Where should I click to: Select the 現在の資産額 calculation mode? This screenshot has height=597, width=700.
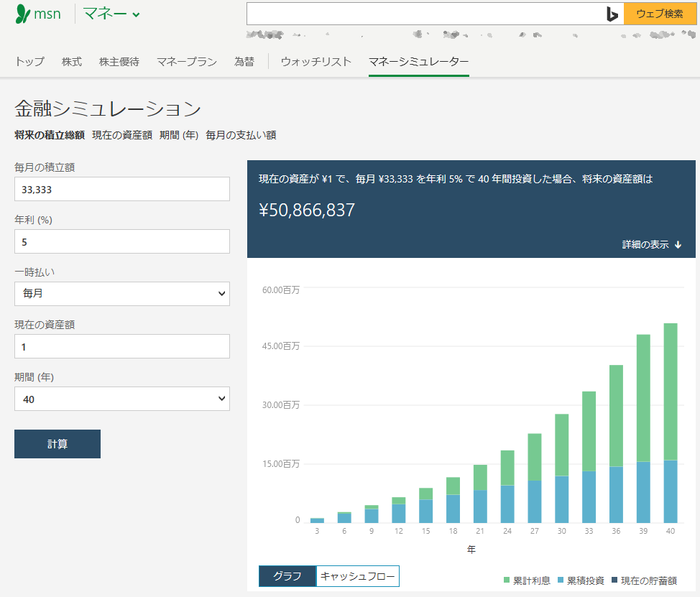coord(122,135)
